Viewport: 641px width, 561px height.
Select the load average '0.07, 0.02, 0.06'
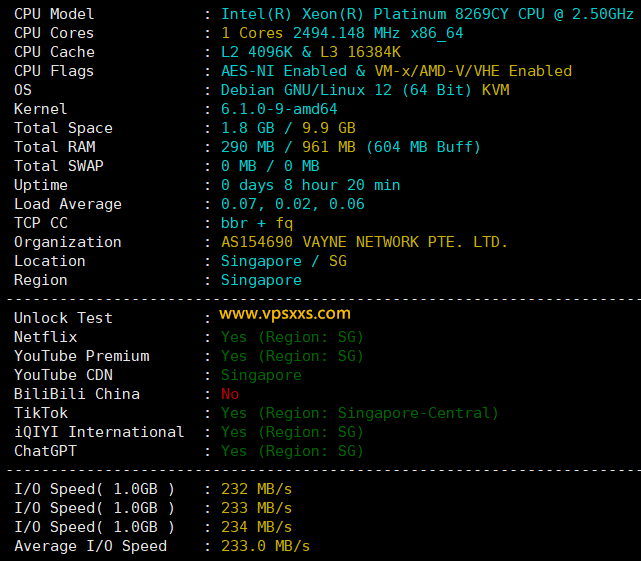tap(293, 204)
